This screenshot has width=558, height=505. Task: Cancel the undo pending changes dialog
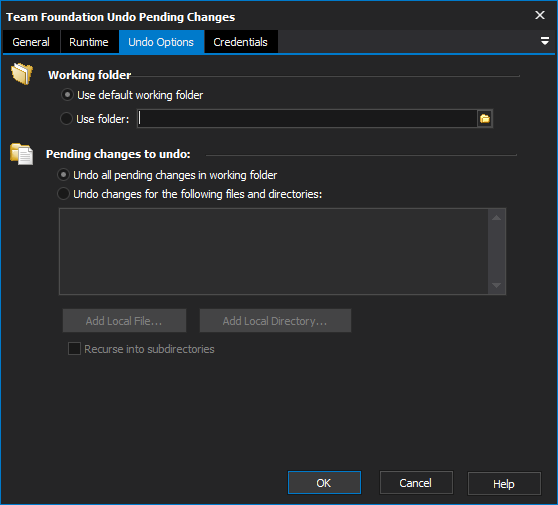(416, 483)
